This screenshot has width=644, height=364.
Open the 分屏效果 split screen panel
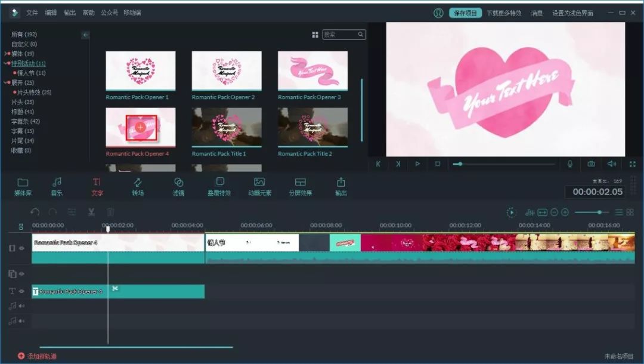point(300,186)
